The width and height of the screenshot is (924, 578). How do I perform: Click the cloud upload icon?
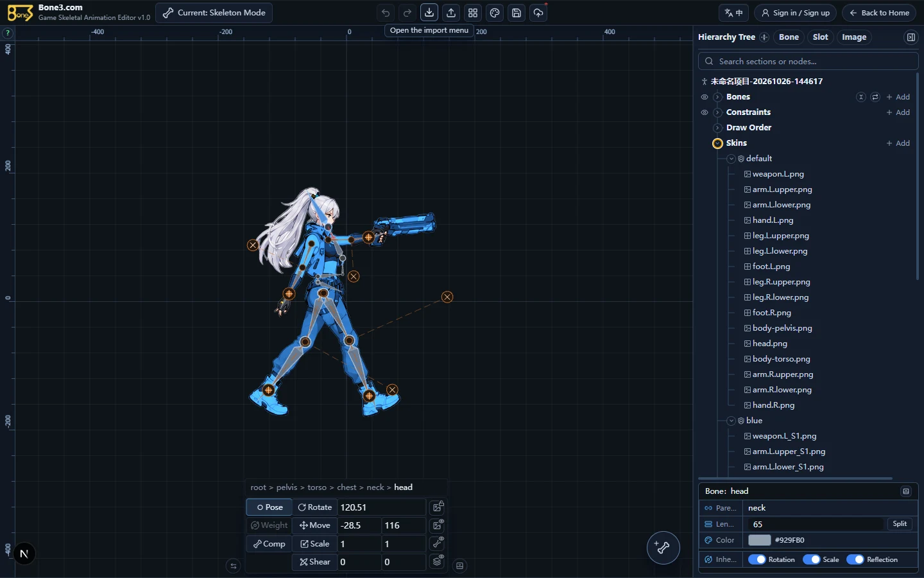click(x=538, y=13)
